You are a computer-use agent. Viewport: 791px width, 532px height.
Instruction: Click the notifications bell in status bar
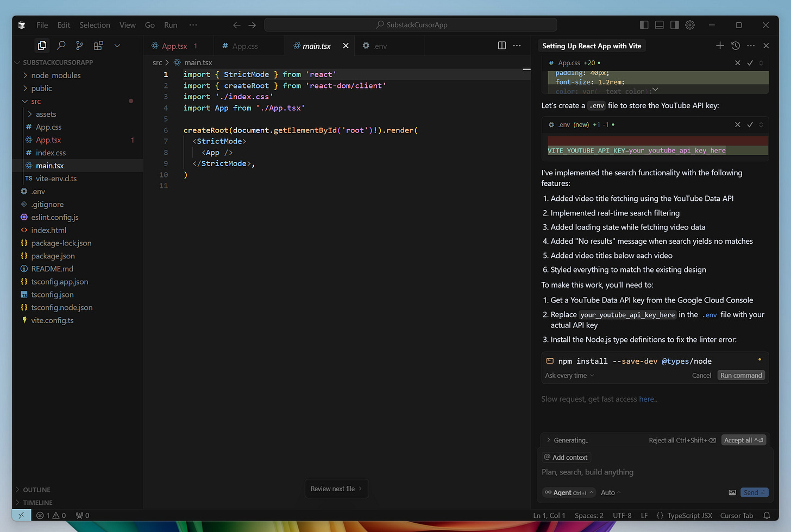pyautogui.click(x=767, y=515)
